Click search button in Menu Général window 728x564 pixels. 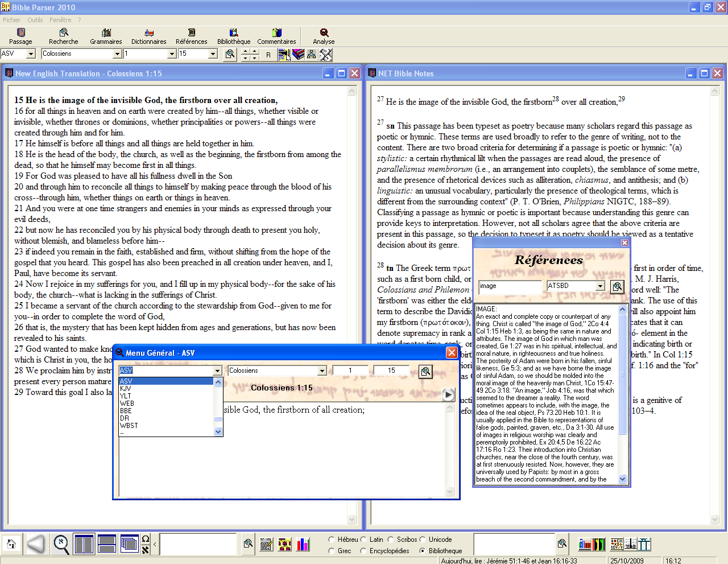click(425, 372)
